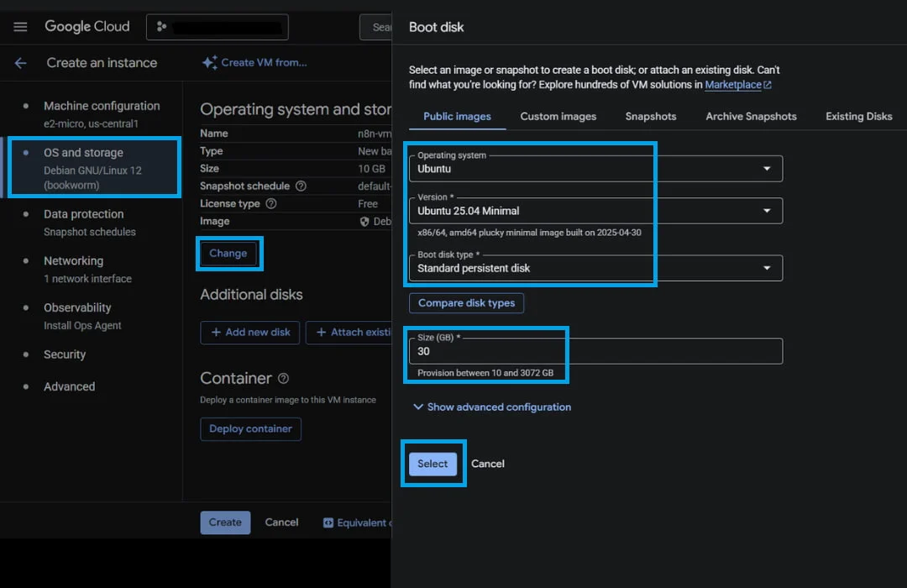Click the top search box
The width and height of the screenshot is (907, 588).
tap(376, 27)
